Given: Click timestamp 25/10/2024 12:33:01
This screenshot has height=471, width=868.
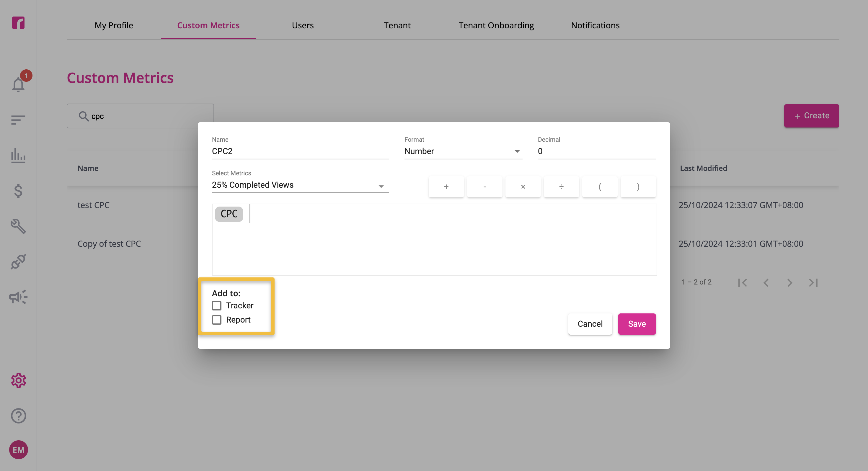Looking at the screenshot, I should click(741, 243).
